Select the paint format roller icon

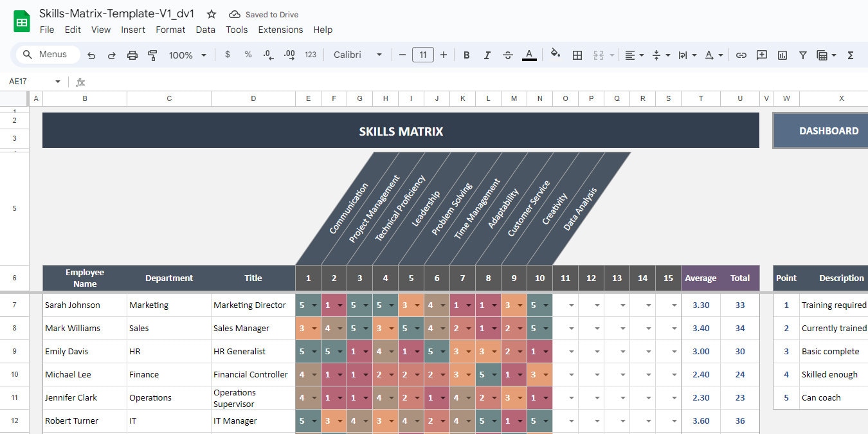152,55
